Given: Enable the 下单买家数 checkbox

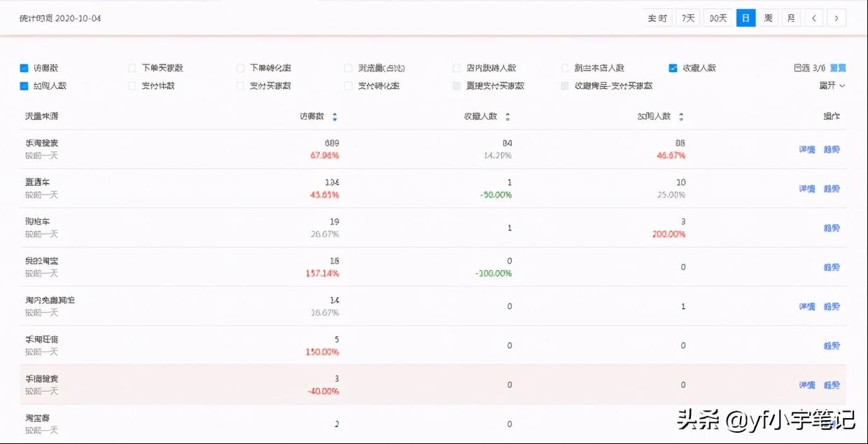Looking at the screenshot, I should 132,67.
